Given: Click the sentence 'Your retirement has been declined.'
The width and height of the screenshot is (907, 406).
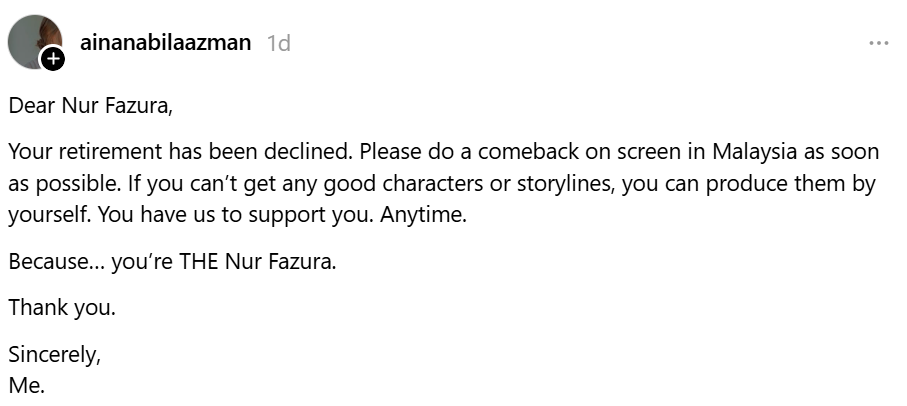Looking at the screenshot, I should tap(181, 152).
